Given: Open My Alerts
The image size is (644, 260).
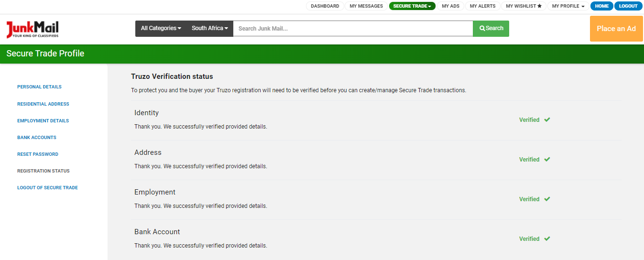Looking at the screenshot, I should [x=483, y=6].
